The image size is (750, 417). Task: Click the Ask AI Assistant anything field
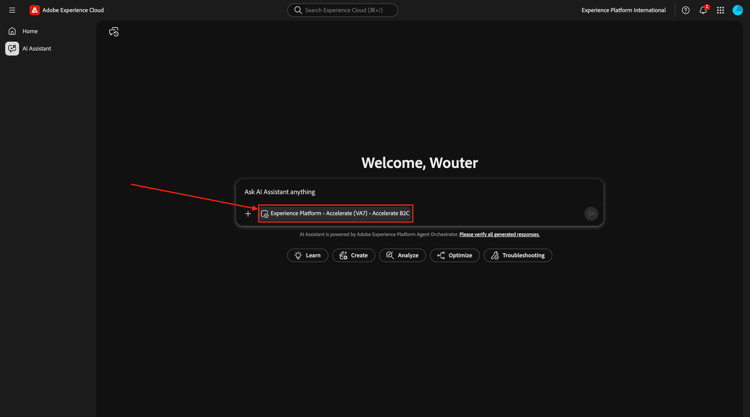point(419,192)
